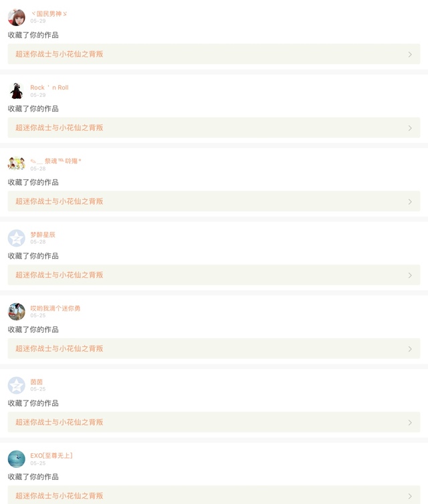Click work title under EXO[至尊无上] notification

[x=60, y=495]
